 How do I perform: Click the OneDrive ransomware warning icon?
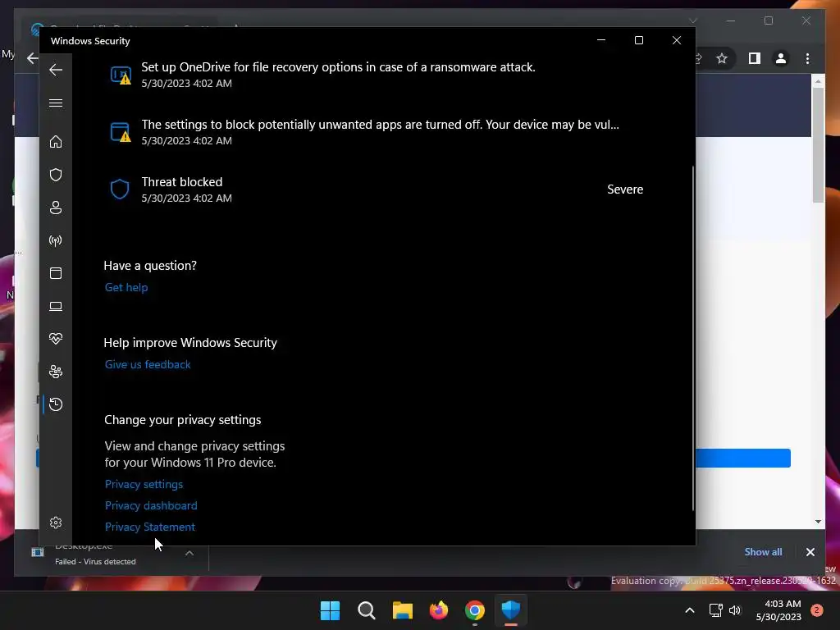121,75
